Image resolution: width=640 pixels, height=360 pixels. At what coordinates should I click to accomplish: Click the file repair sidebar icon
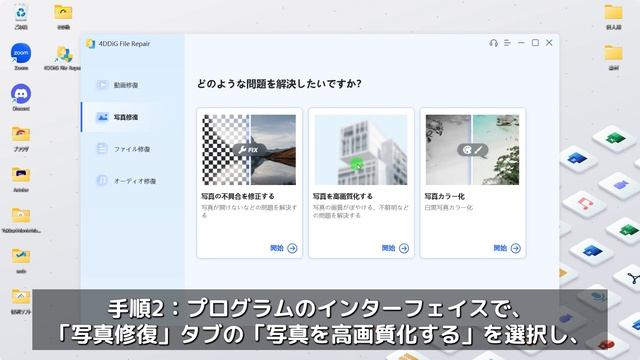click(102, 149)
